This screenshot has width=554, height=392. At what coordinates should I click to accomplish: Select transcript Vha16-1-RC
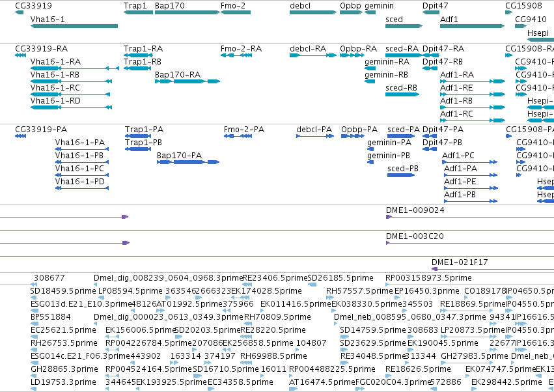click(x=70, y=94)
